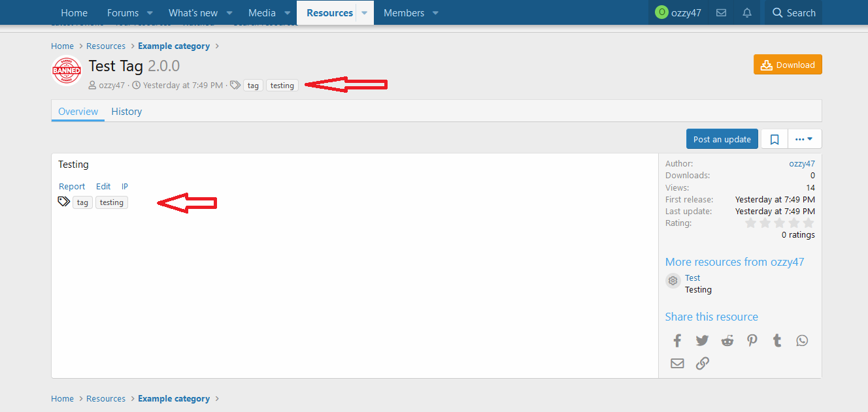Open the inbox envelope icon

pos(721,12)
